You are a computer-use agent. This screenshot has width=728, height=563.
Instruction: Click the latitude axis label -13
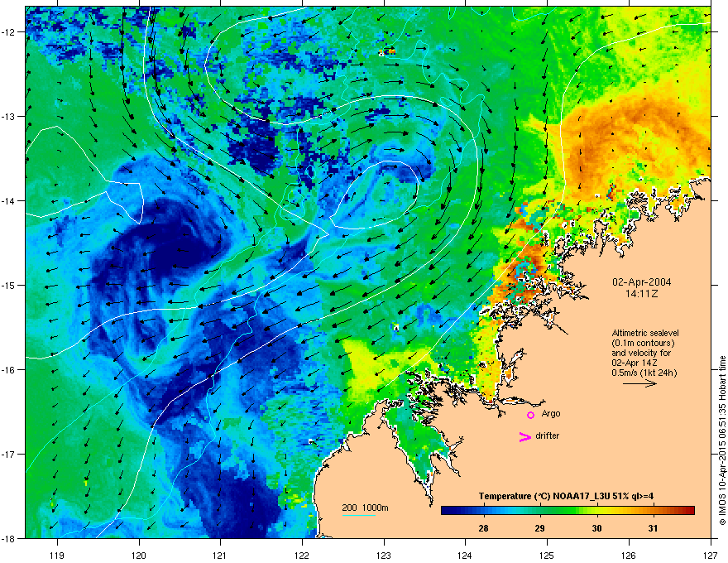coord(9,116)
